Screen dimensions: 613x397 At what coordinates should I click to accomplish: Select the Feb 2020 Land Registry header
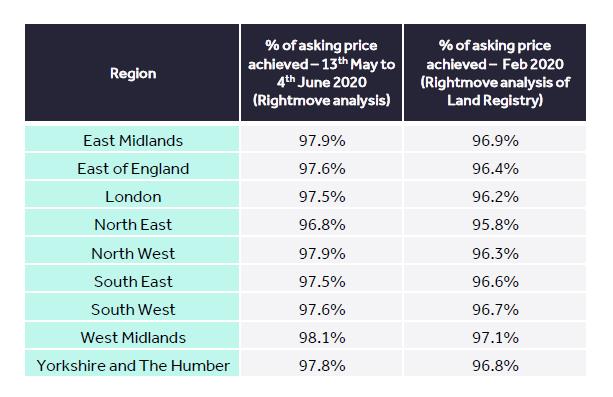(x=495, y=73)
